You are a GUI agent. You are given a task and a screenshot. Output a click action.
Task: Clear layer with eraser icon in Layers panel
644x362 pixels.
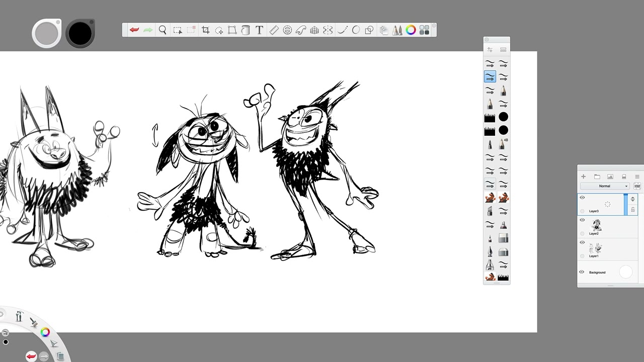click(x=624, y=176)
